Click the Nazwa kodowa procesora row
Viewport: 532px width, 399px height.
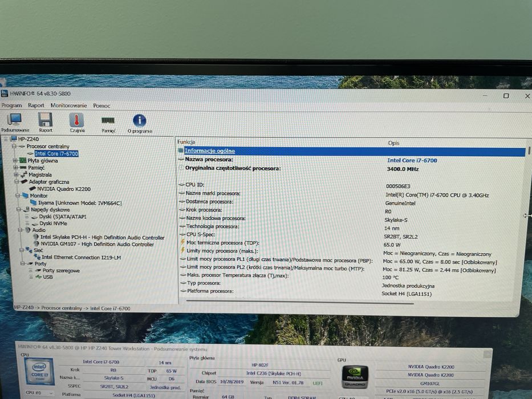tap(350, 219)
